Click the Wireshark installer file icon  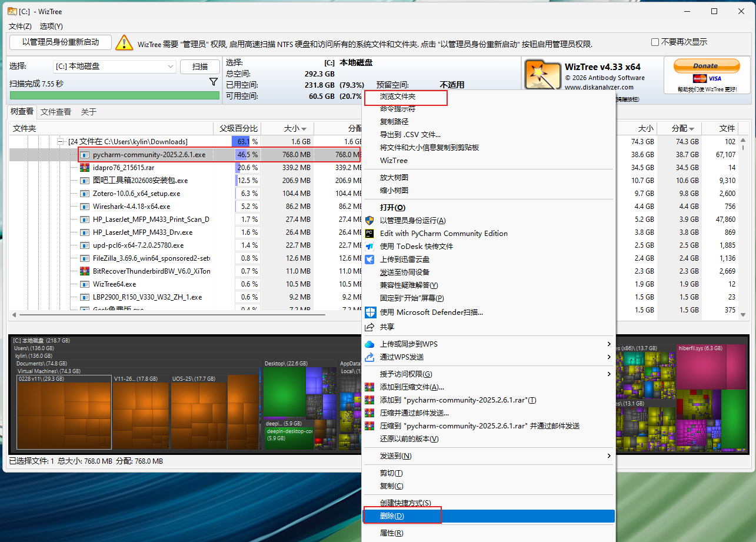click(85, 207)
